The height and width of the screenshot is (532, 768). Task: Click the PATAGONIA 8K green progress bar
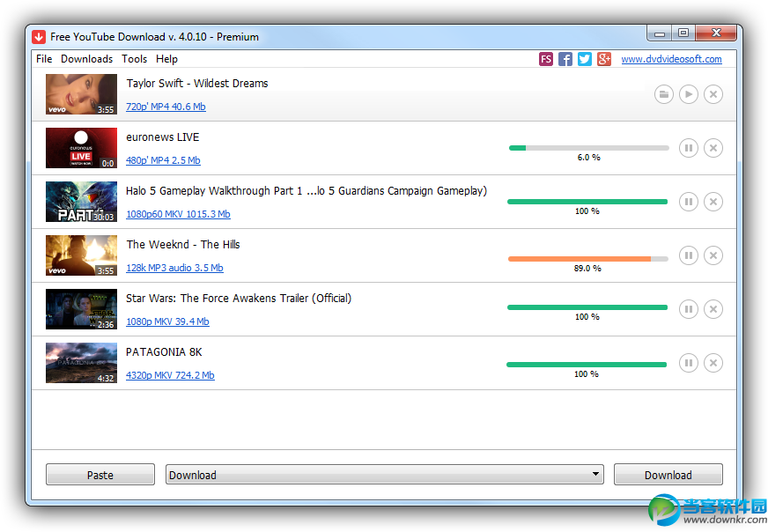click(x=587, y=365)
